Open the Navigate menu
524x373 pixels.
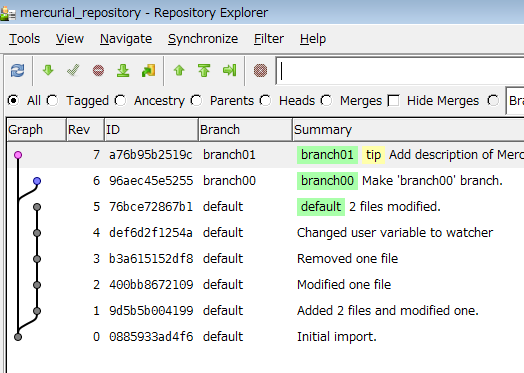click(126, 39)
